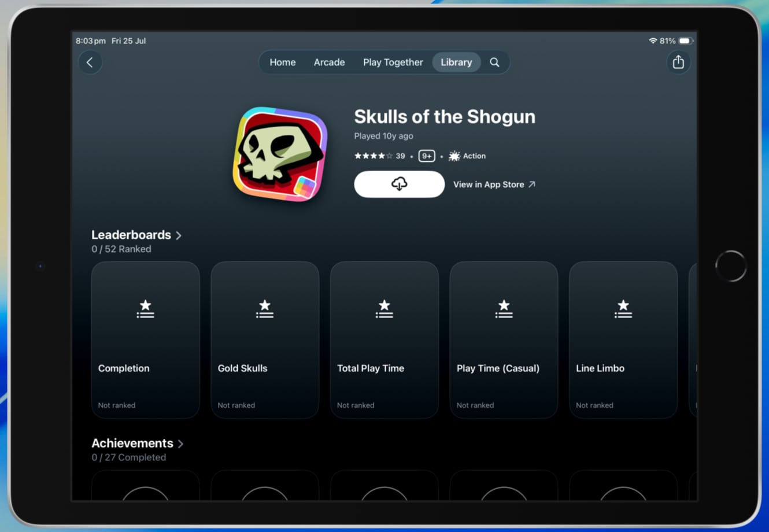This screenshot has height=532, width=769.
Task: Select the Library tab
Action: [456, 62]
